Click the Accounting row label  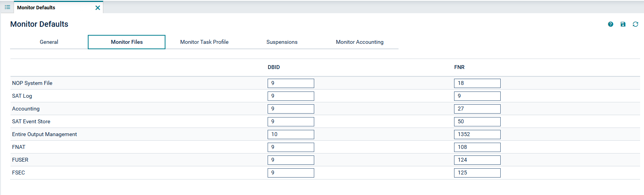click(26, 109)
